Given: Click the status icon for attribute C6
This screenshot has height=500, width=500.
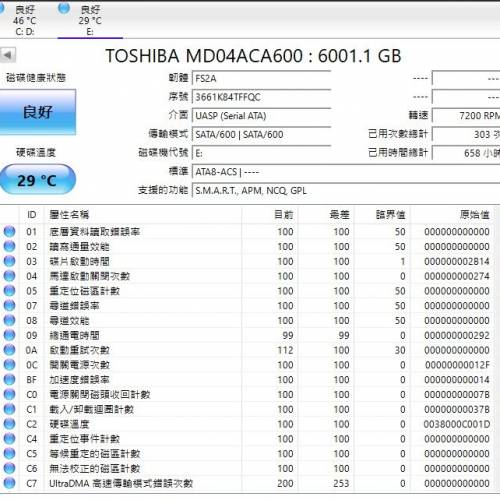Looking at the screenshot, I should click(9, 468).
